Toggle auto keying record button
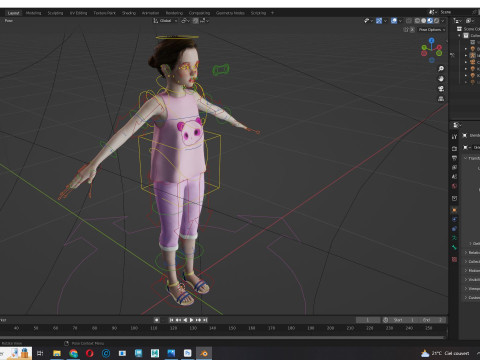480x360 pixels. (x=156, y=320)
